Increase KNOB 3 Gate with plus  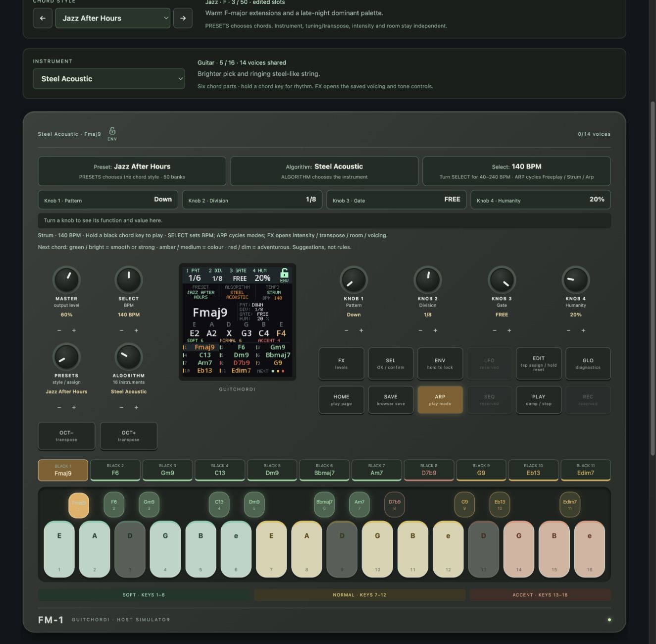509,330
